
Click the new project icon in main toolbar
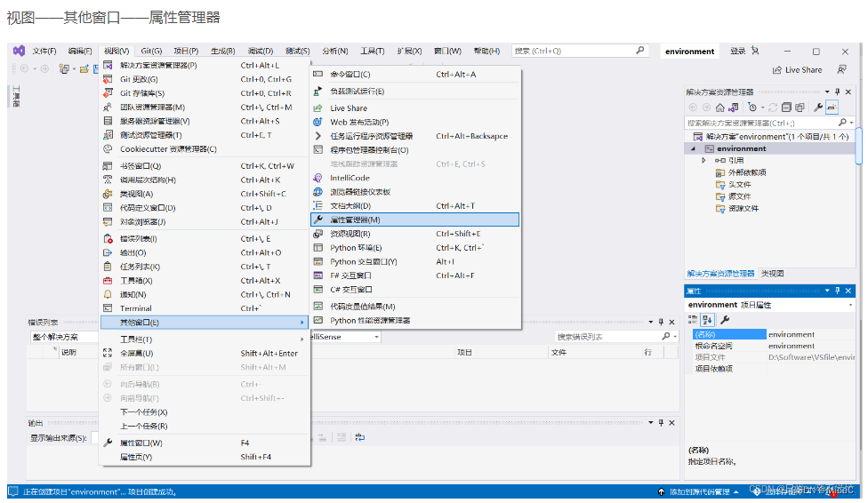pos(65,69)
